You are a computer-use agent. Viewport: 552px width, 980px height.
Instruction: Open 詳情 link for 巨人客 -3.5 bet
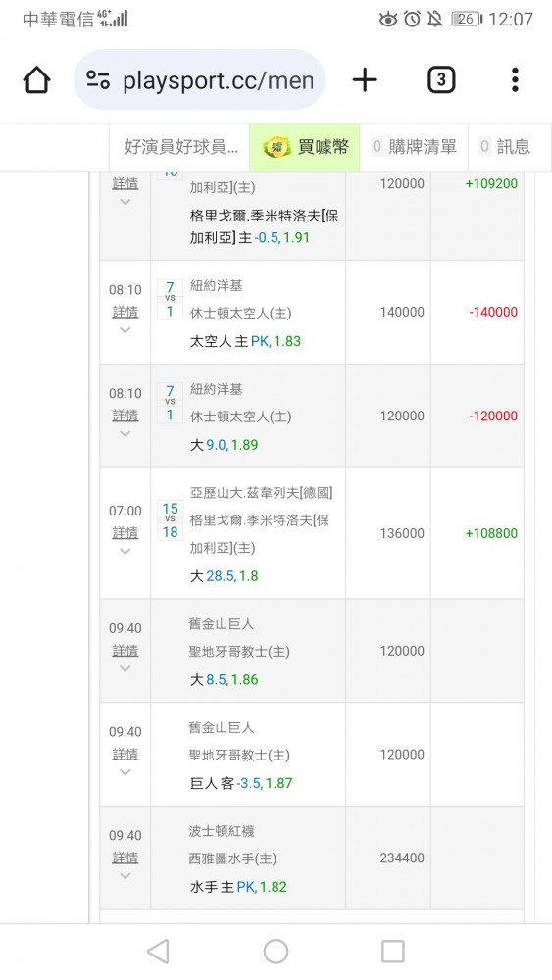(125, 754)
